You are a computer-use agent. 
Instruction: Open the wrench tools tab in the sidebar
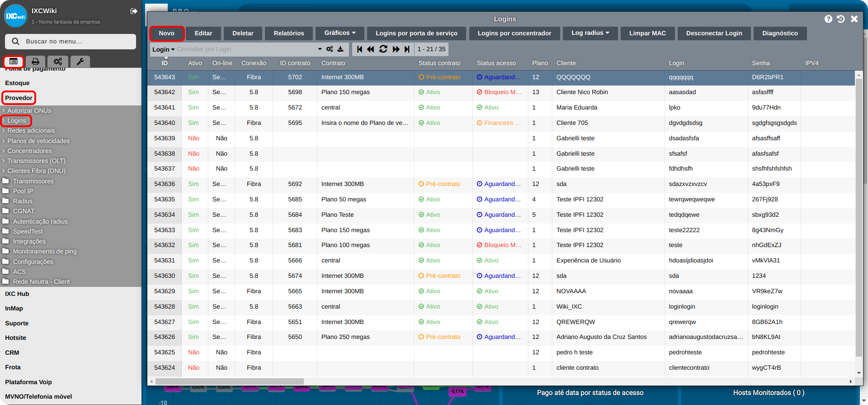coord(80,62)
